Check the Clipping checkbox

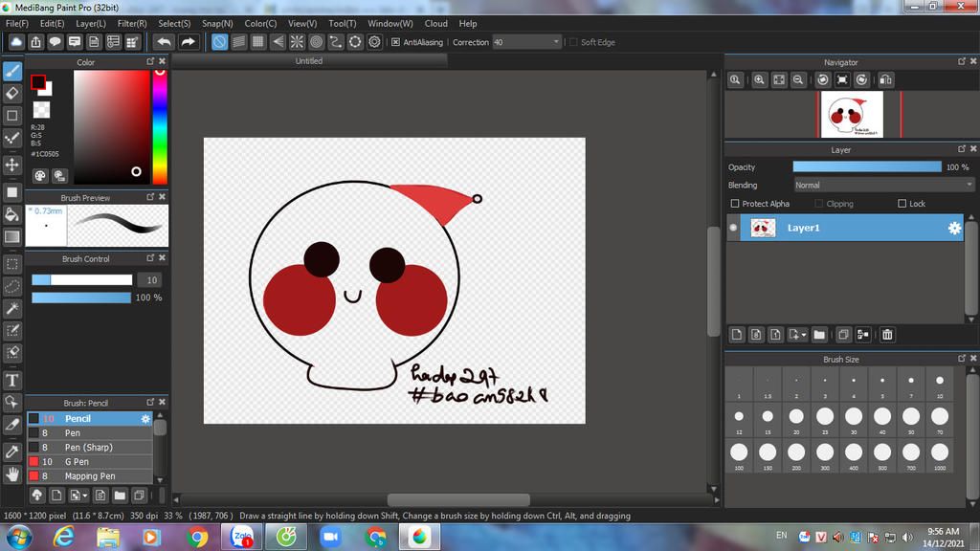[x=819, y=204]
